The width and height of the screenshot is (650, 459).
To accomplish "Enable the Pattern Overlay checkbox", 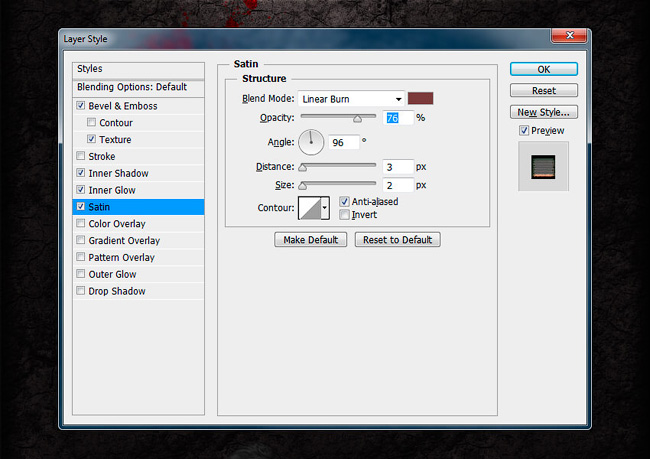I will (x=81, y=257).
